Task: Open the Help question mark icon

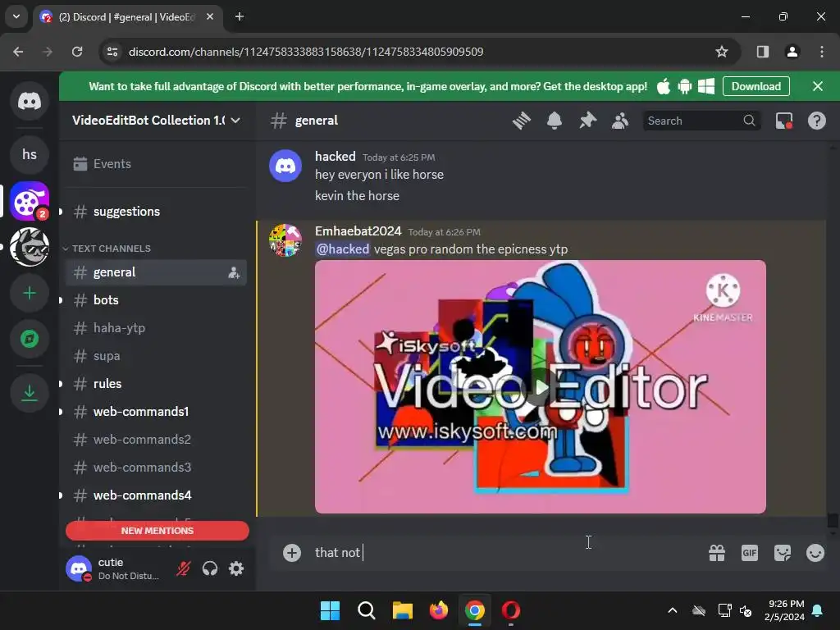Action: coord(816,121)
